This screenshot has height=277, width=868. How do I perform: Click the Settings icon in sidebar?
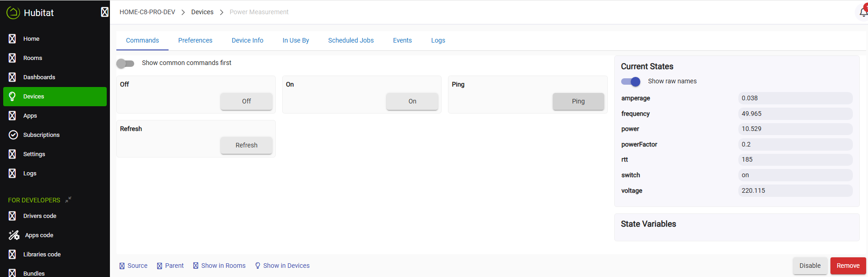click(x=12, y=154)
